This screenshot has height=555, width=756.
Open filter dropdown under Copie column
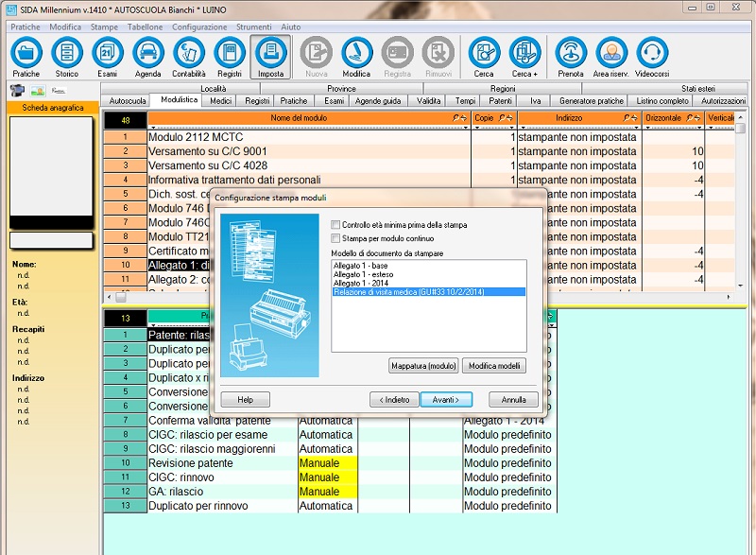pos(494,128)
